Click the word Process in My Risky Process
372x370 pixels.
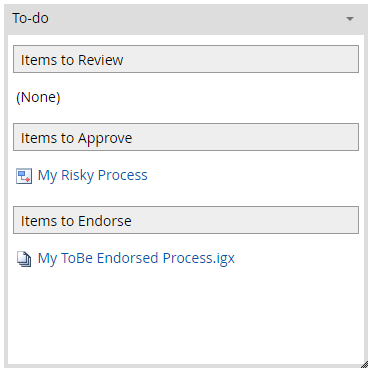tap(123, 175)
